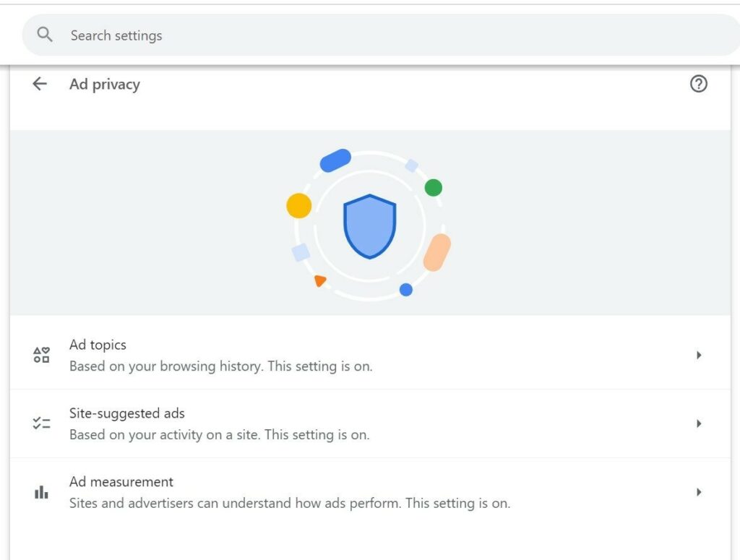Click the Ad topics shapes icon

pyautogui.click(x=41, y=355)
